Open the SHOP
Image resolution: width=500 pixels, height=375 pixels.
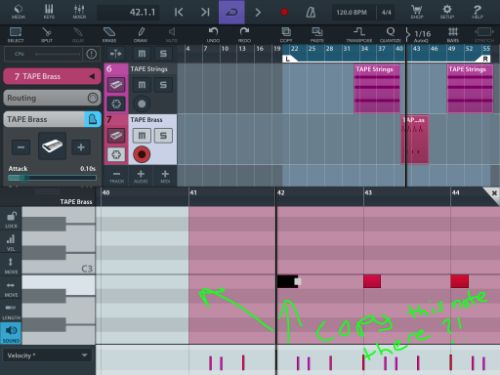(x=417, y=12)
